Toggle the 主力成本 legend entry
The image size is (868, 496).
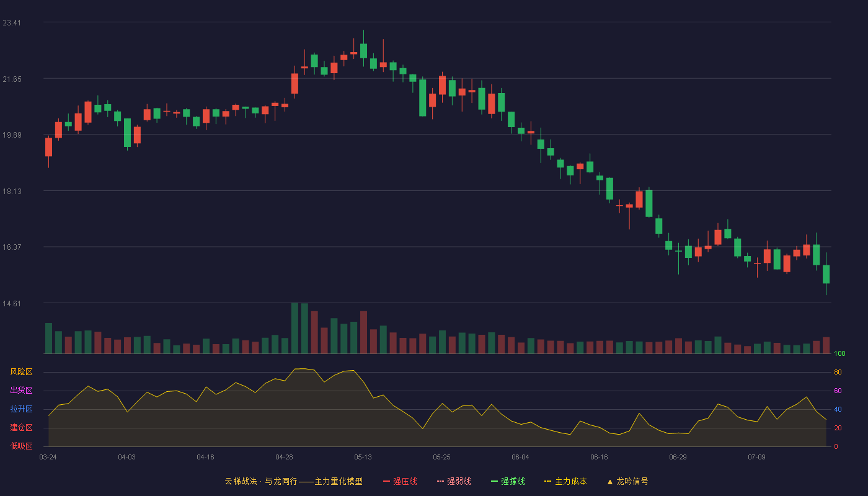coord(565,481)
